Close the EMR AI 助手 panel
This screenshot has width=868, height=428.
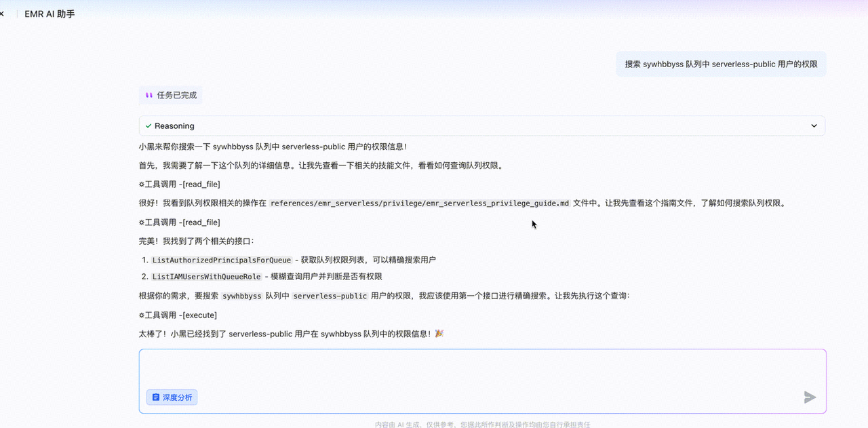[x=2, y=14]
